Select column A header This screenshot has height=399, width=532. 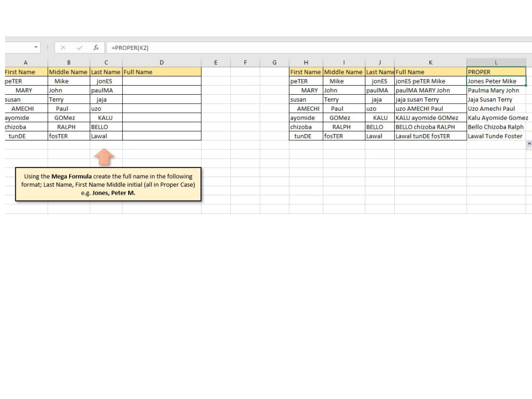26,62
